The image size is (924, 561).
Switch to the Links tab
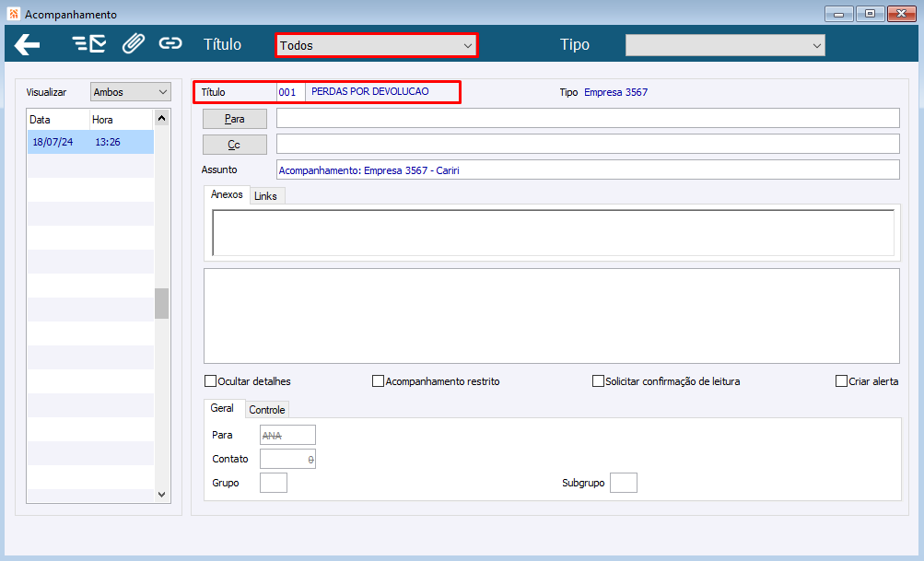click(x=265, y=196)
